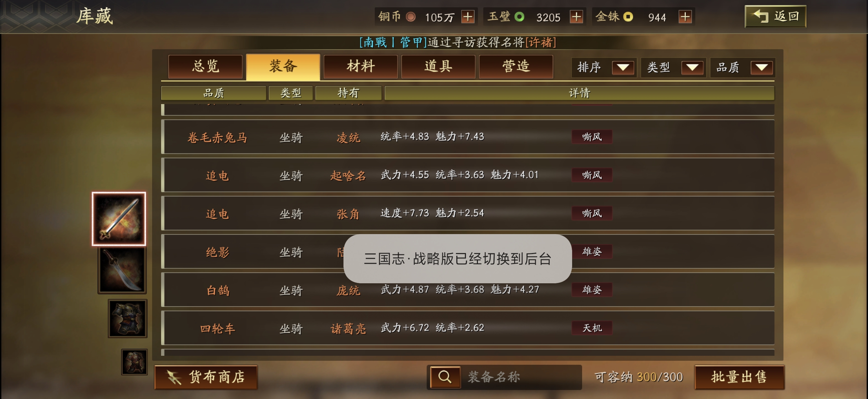Click the 批量出售 bulk sell button
The height and width of the screenshot is (399, 868).
739,377
